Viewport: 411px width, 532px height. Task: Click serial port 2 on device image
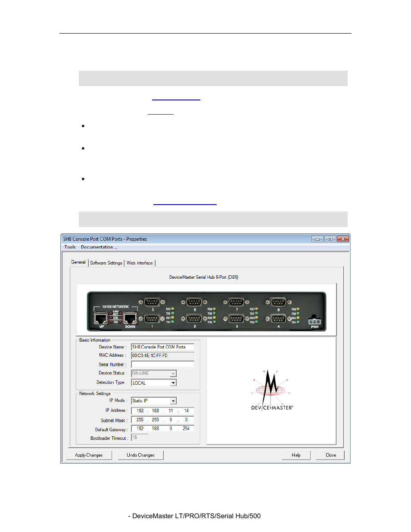194,319
